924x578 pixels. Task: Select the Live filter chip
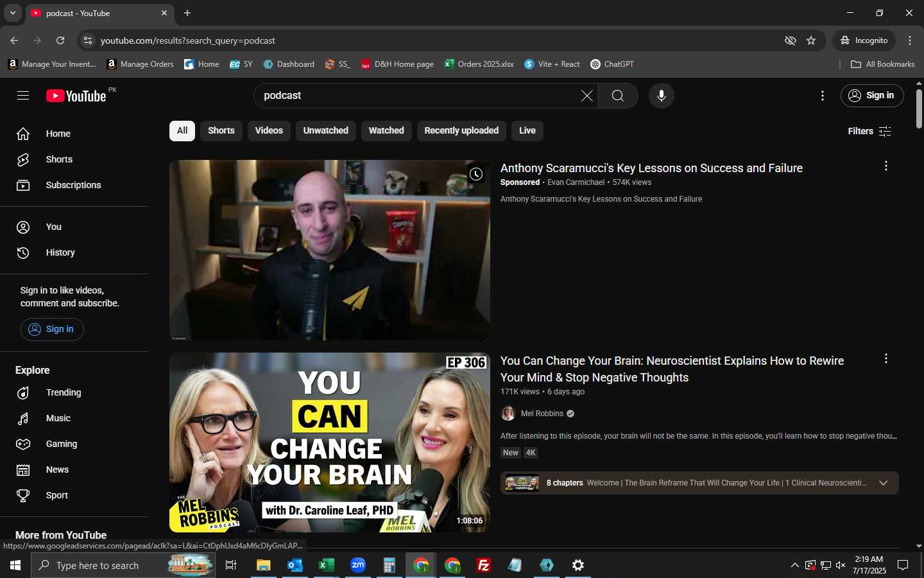(x=527, y=130)
